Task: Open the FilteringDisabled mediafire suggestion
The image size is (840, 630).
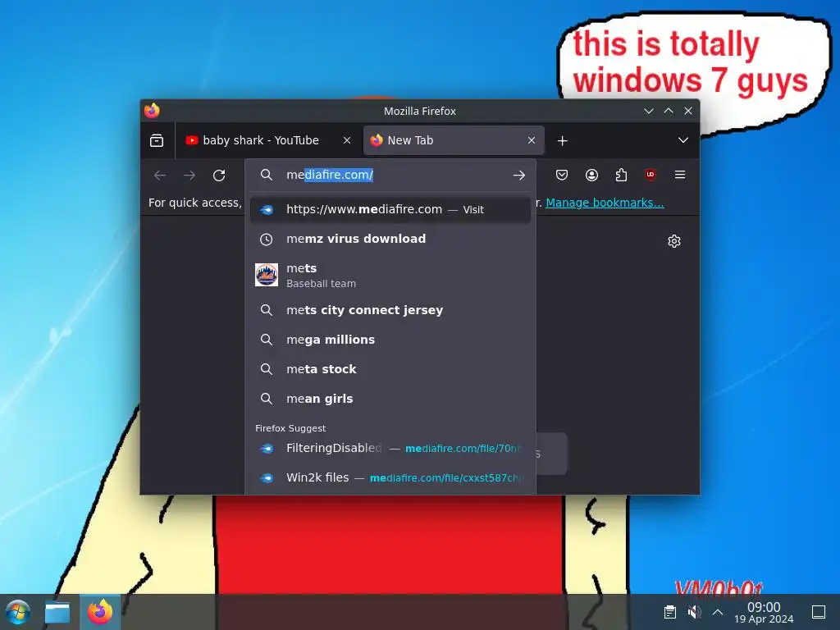Action: pyautogui.click(x=390, y=449)
